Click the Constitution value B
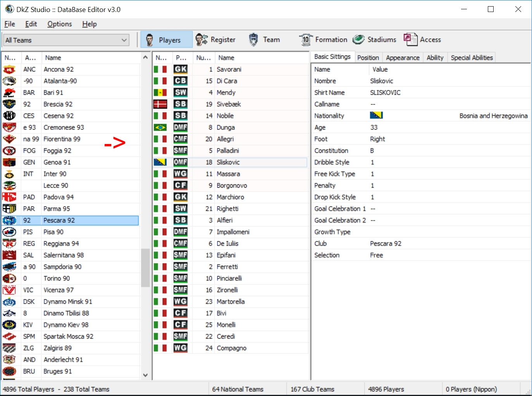The height and width of the screenshot is (396, 532). tap(372, 151)
